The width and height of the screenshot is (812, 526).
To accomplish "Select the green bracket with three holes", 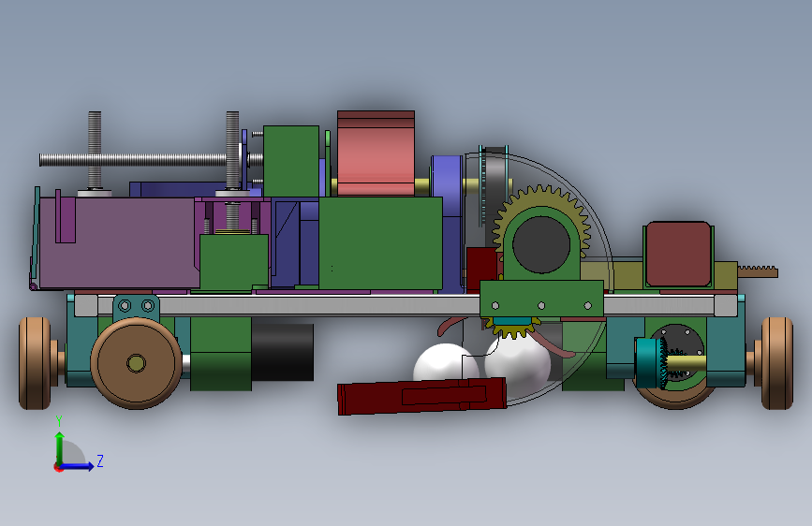I will tap(541, 299).
